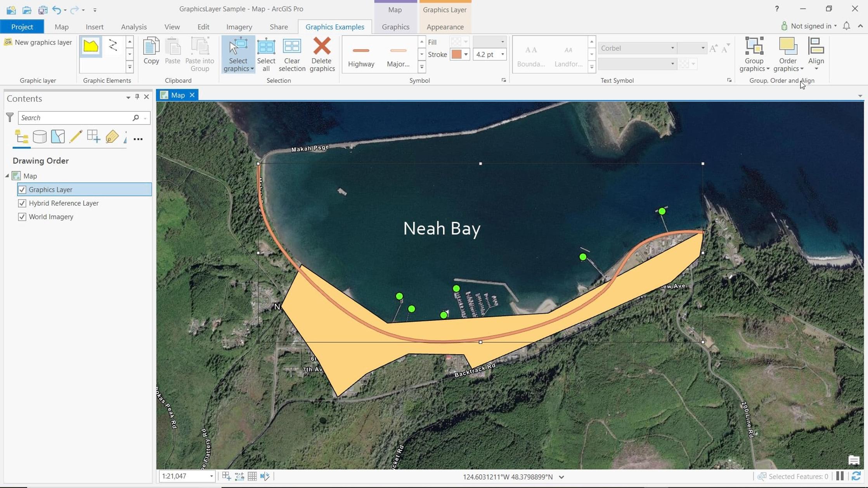Pause map drawing in status bar
Viewport: 868px width, 488px height.
[x=840, y=476]
